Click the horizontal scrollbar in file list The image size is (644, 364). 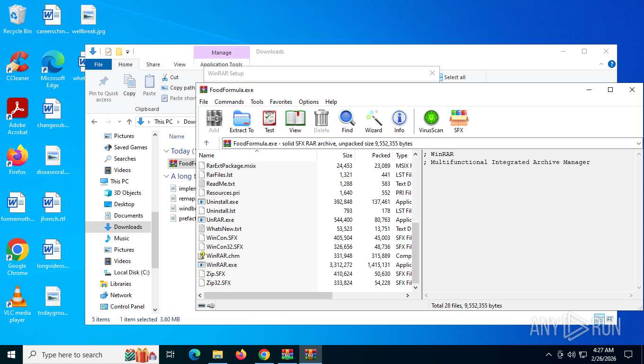268,295
